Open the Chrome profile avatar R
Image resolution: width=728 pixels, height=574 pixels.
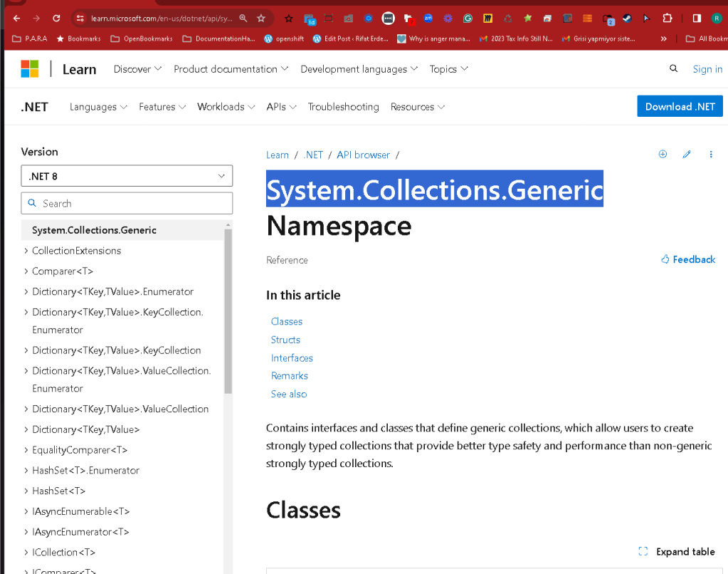point(717,18)
